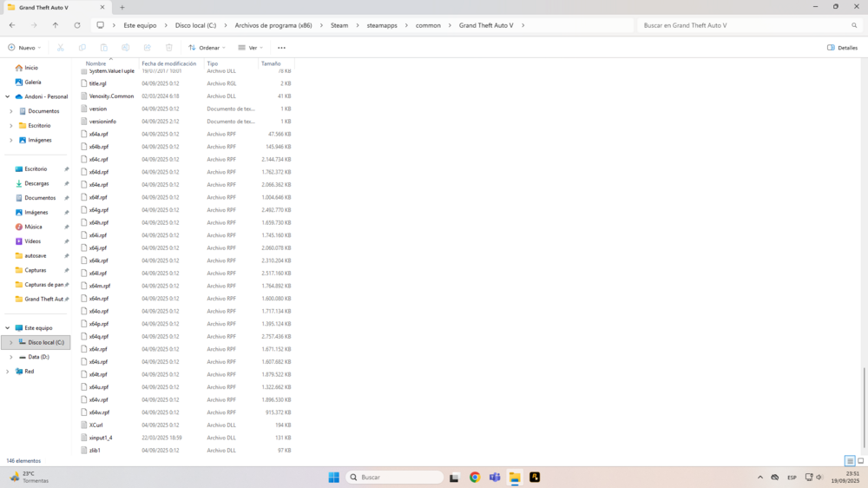Select the Grand Theft Auto V tab

pos(56,8)
